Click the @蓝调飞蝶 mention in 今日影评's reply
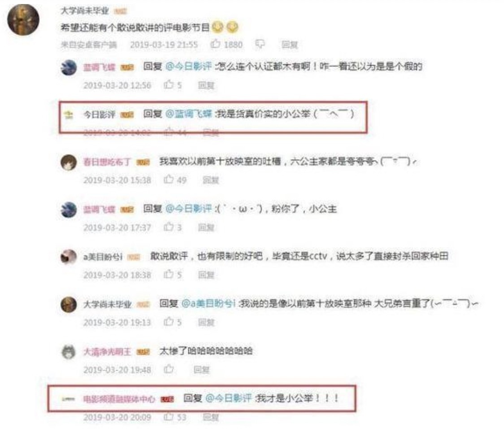This screenshot has width=504, height=429. tap(188, 114)
